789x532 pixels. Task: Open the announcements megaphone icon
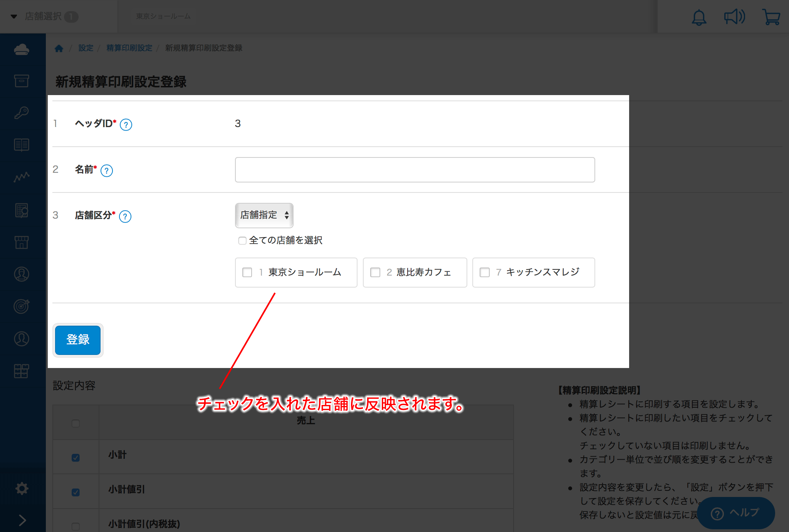click(x=734, y=17)
